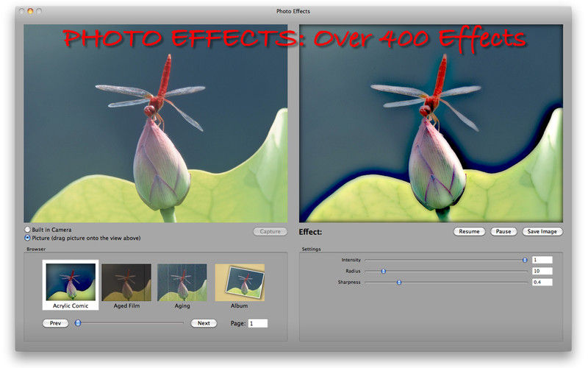The image size is (588, 368).
Task: Select the Acrylic Comic effect thumbnail
Action: point(71,282)
